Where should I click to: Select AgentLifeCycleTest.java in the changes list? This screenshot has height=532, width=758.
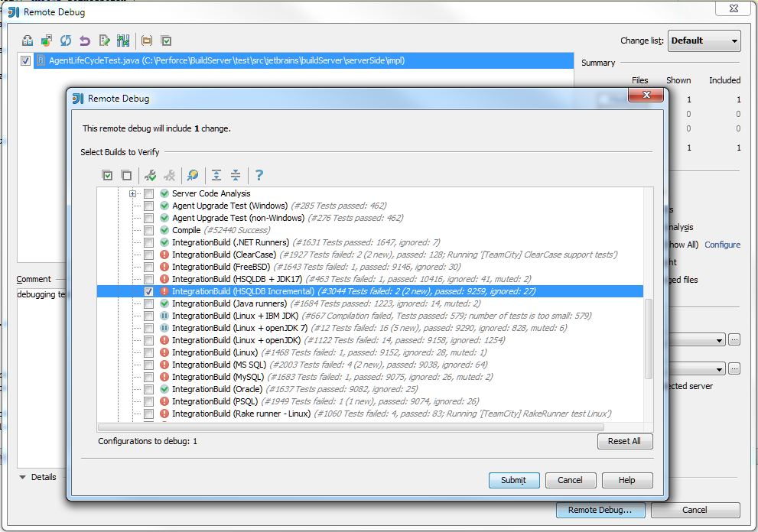153,60
